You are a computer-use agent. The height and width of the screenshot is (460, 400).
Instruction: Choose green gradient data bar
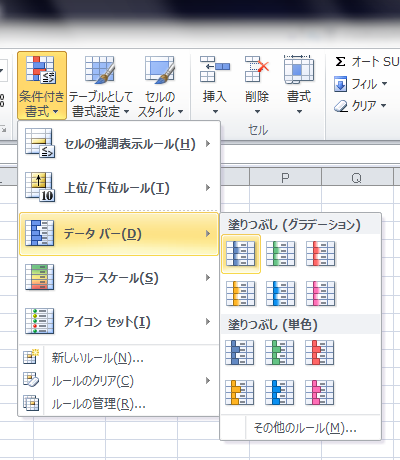tap(281, 254)
